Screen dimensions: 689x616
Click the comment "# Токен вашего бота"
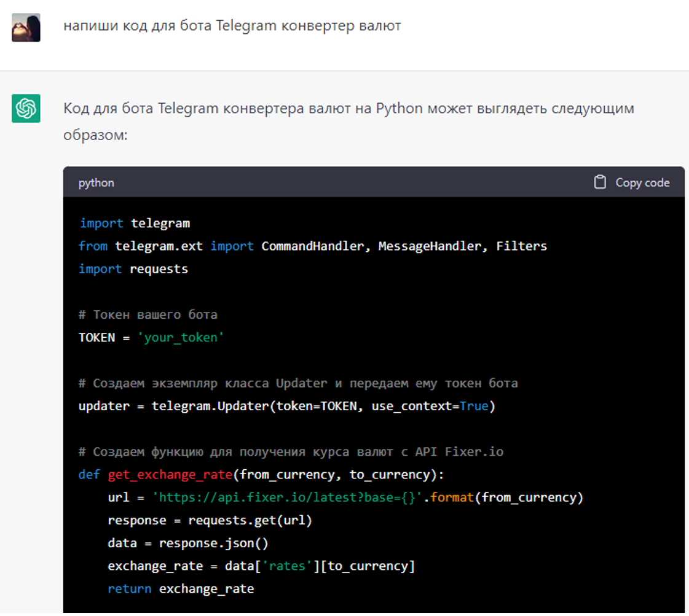[x=148, y=314]
